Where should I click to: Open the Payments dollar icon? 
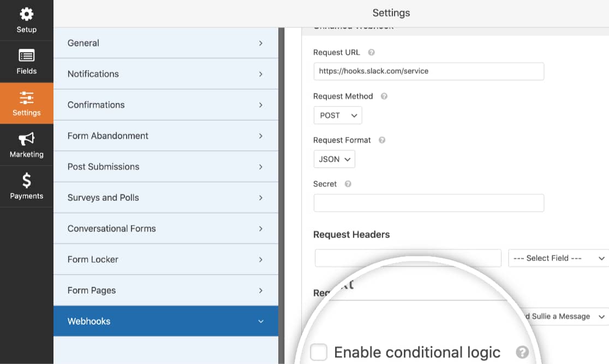[26, 181]
